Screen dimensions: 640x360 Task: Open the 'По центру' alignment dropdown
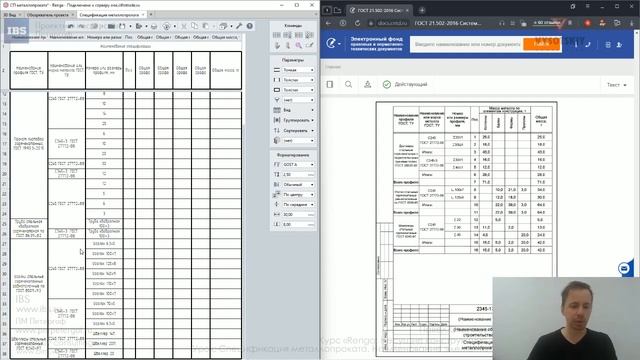[x=298, y=195]
